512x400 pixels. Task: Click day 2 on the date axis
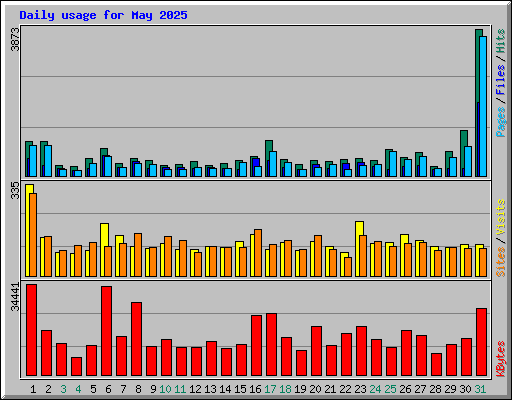(x=48, y=389)
